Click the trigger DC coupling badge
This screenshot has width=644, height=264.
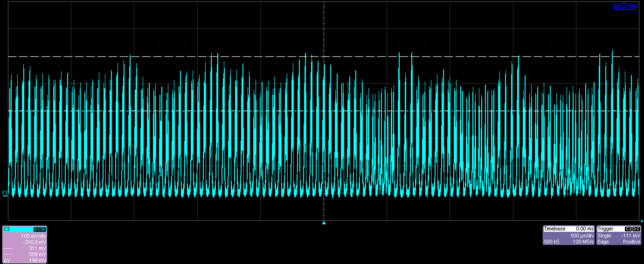point(637,229)
